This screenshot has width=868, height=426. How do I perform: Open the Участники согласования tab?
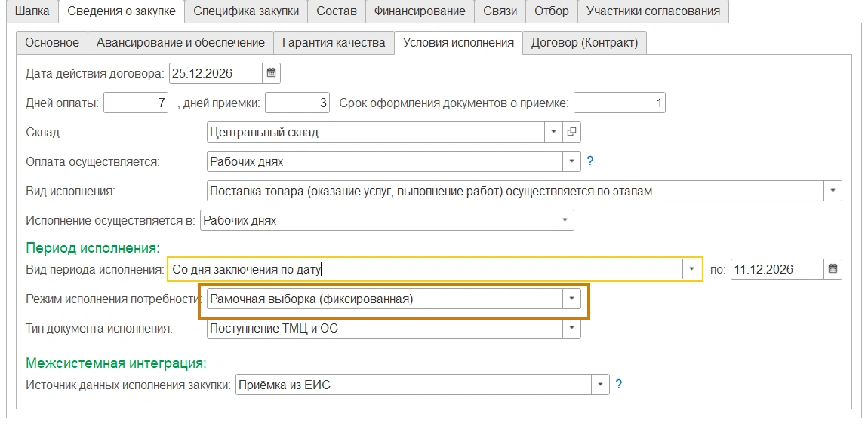653,11
